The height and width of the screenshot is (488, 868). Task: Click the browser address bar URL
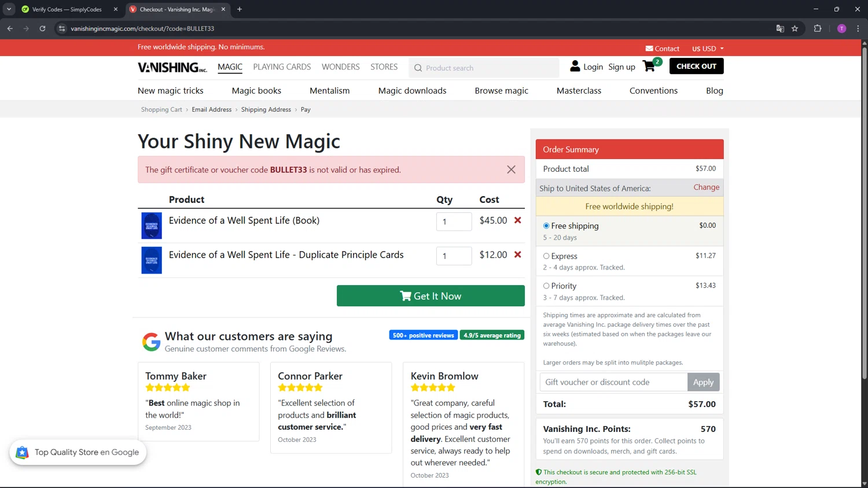click(142, 28)
